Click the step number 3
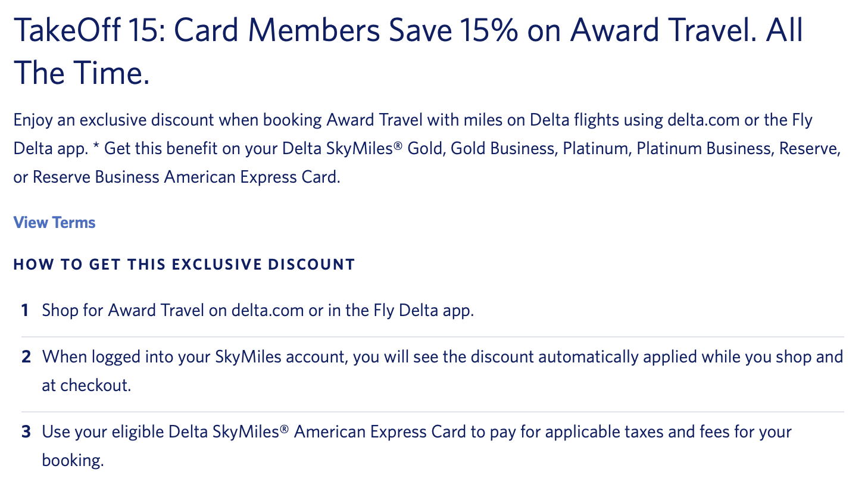 26,432
